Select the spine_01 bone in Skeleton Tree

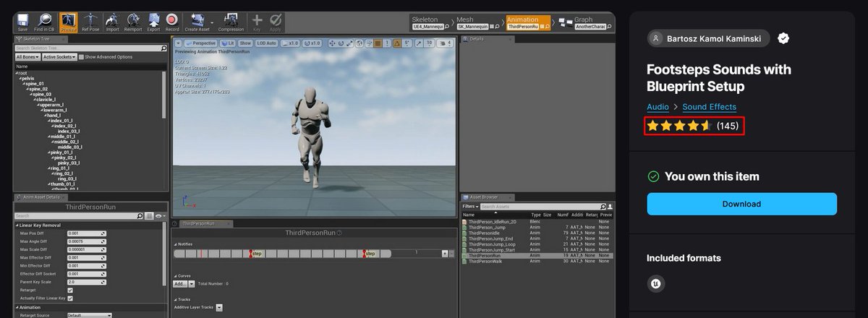[35, 83]
